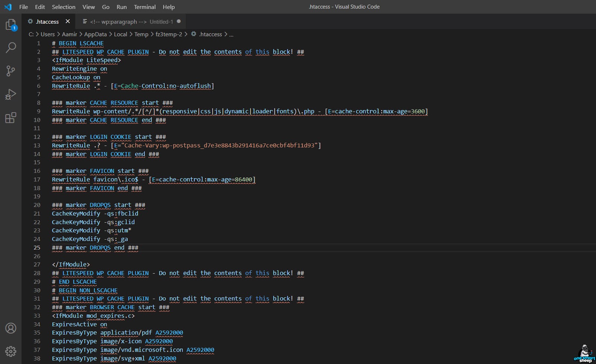Close the .htaccess tab
Screen dimensions: 596x364
(67, 21)
